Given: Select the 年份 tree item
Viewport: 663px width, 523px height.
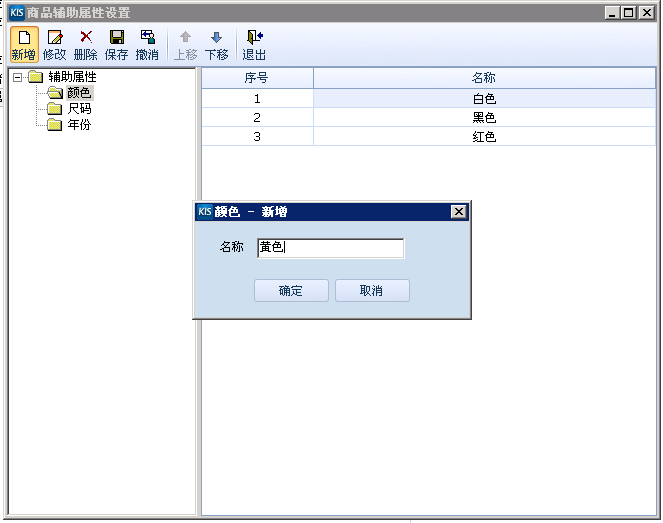Looking at the screenshot, I should [79, 125].
